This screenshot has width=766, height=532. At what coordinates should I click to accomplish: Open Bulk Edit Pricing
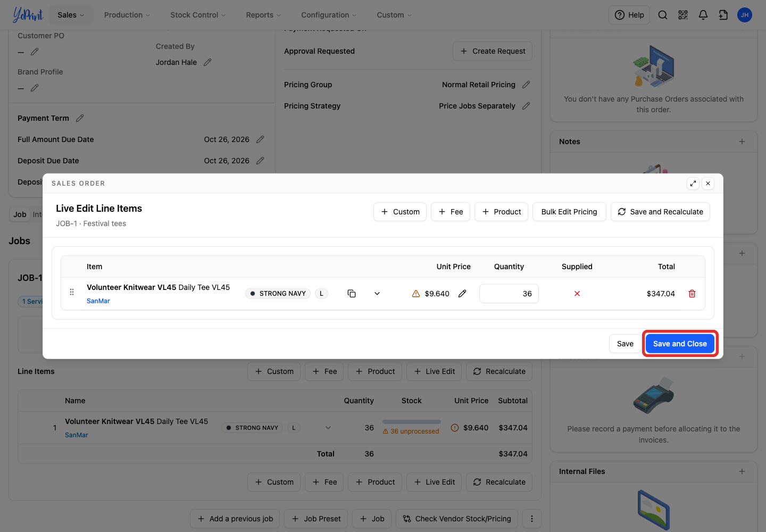point(569,212)
